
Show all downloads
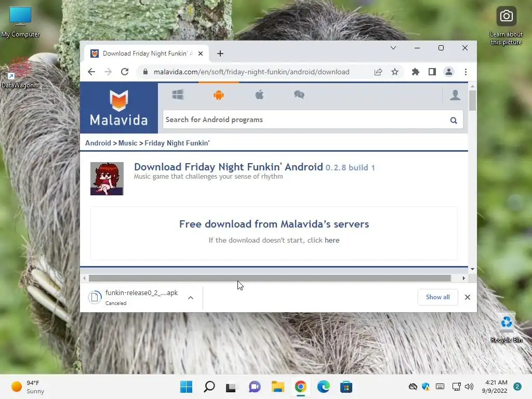[437, 297]
